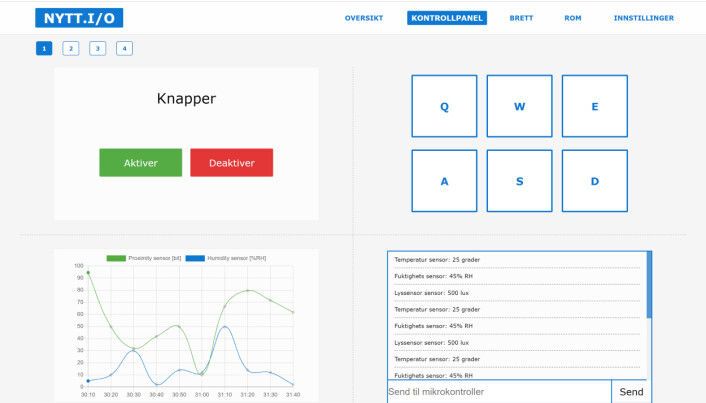Click the E key tile
The image size is (706, 403).
(595, 106)
